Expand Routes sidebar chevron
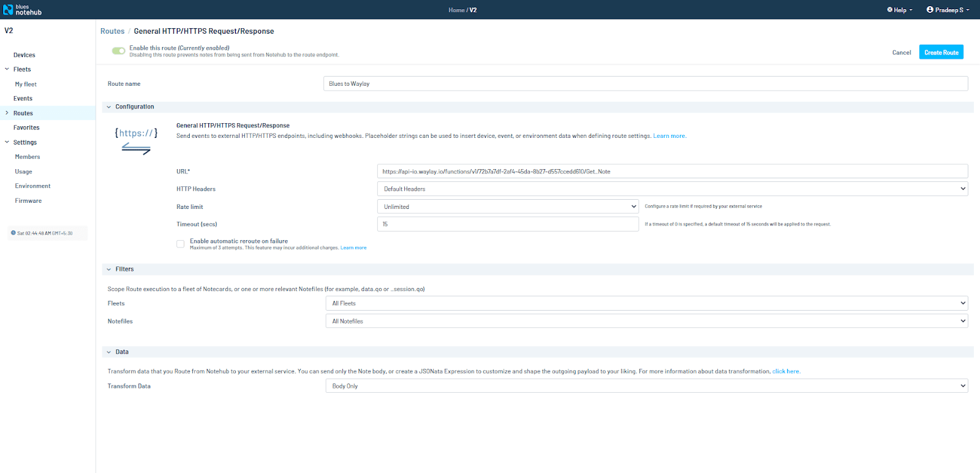Viewport: 980px width, 473px height. tap(7, 113)
